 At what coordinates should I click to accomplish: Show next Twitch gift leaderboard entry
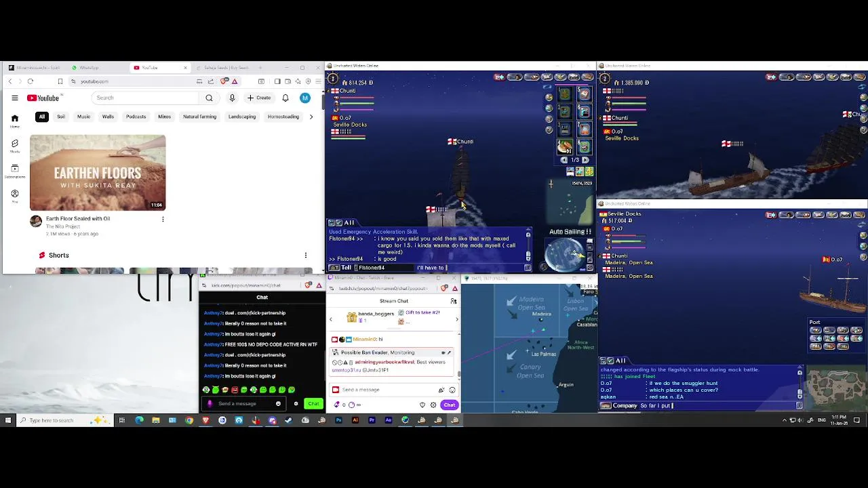pyautogui.click(x=457, y=319)
